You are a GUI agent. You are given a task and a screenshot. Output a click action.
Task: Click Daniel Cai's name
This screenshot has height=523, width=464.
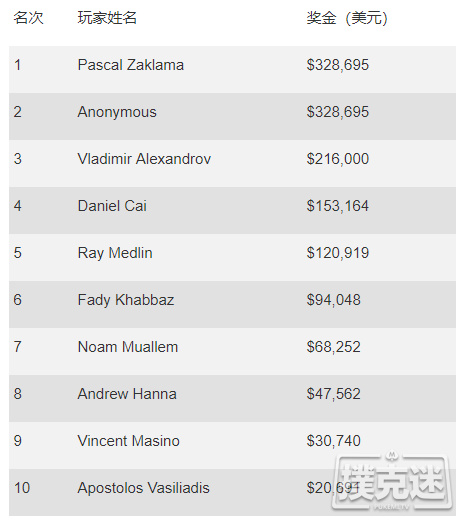(x=112, y=206)
